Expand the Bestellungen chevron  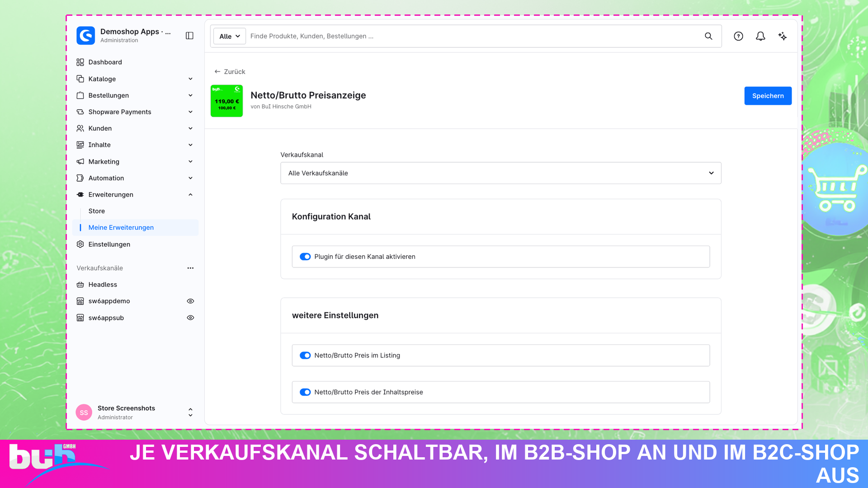pyautogui.click(x=190, y=95)
